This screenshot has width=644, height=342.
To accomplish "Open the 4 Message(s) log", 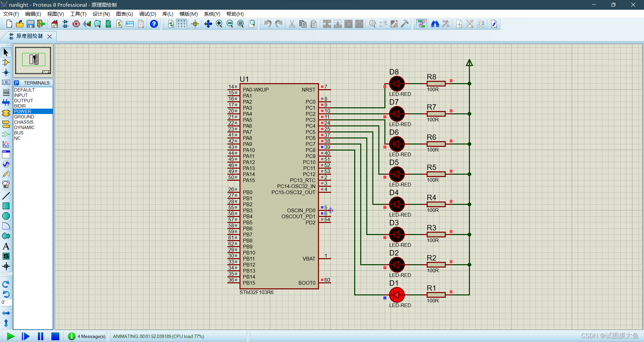I will 87,336.
